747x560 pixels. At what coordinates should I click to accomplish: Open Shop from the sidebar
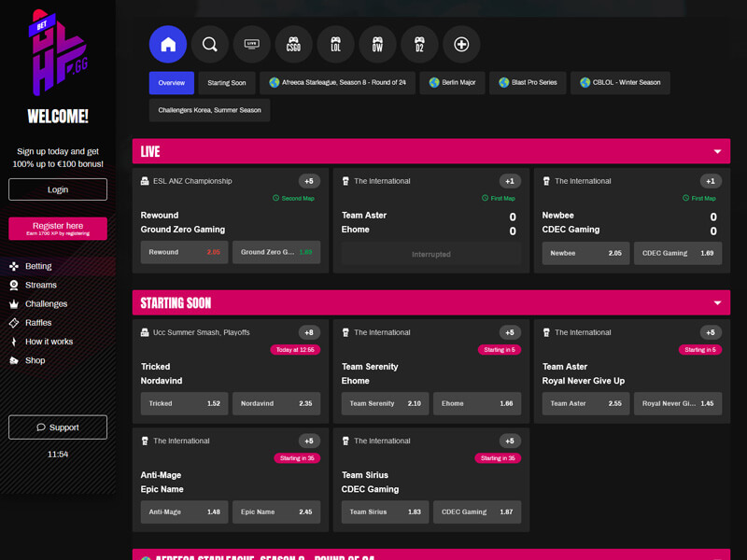click(x=28, y=360)
